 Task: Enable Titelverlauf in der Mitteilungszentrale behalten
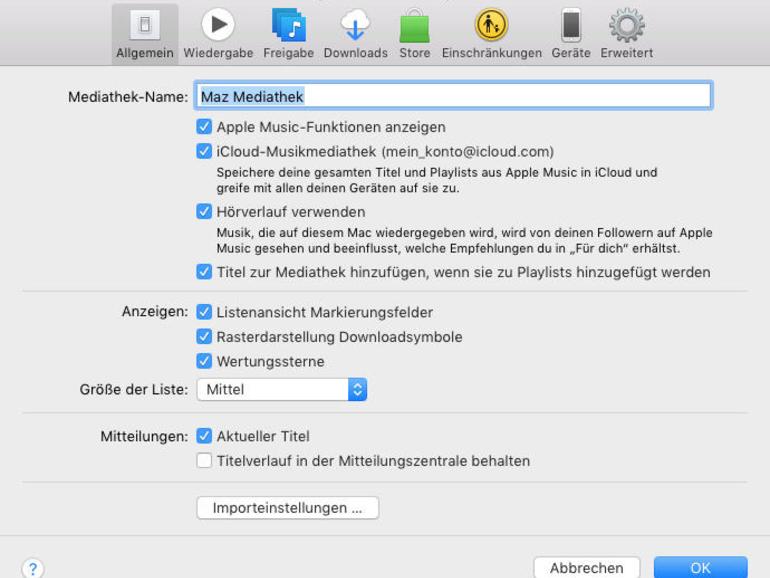[x=204, y=461]
